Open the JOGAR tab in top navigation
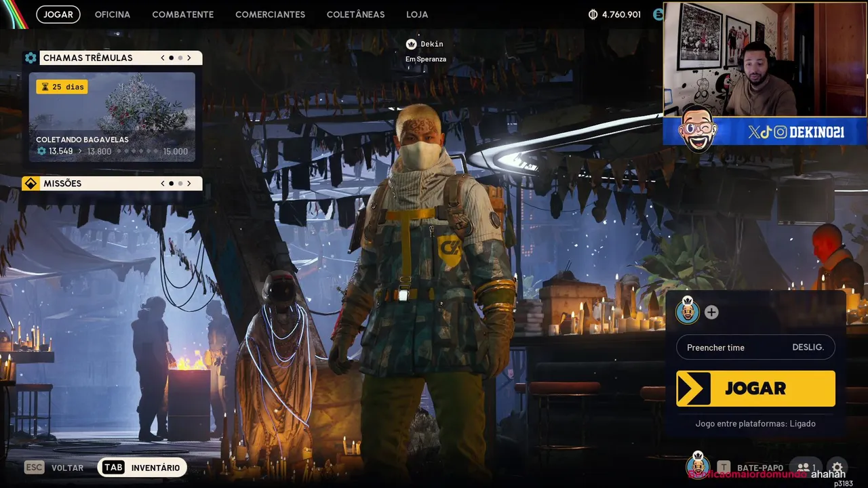The width and height of the screenshot is (868, 488). 58,14
